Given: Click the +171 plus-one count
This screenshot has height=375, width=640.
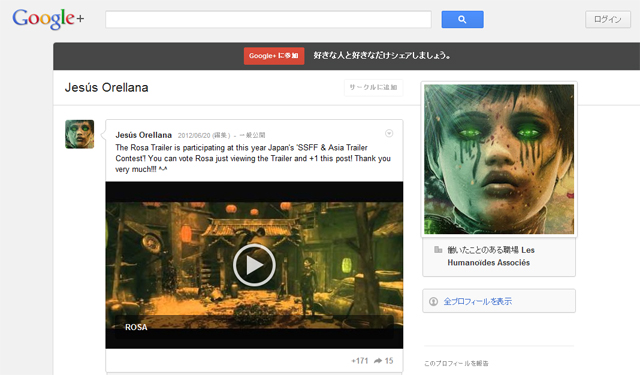Looking at the screenshot, I should click(360, 361).
